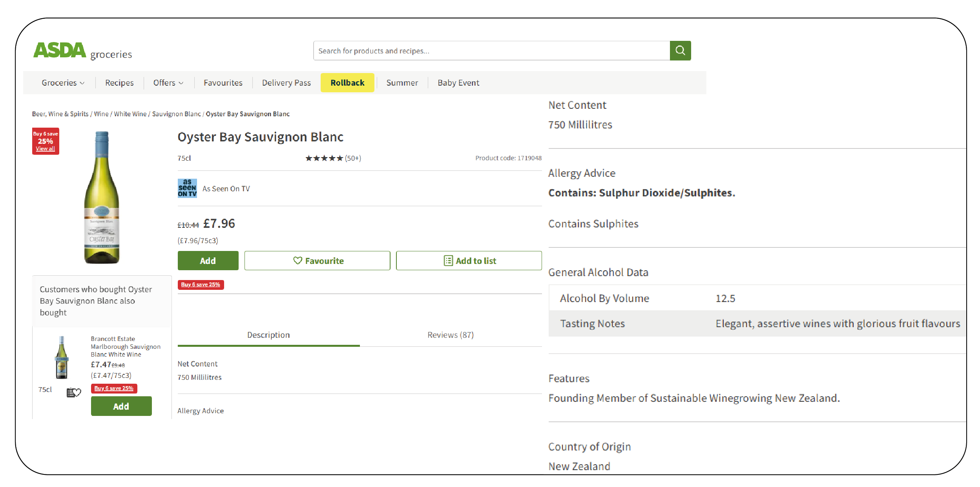Click the 'Buy 6 save 25% View all' red badge
The height and width of the screenshot is (487, 980).
coord(45,141)
